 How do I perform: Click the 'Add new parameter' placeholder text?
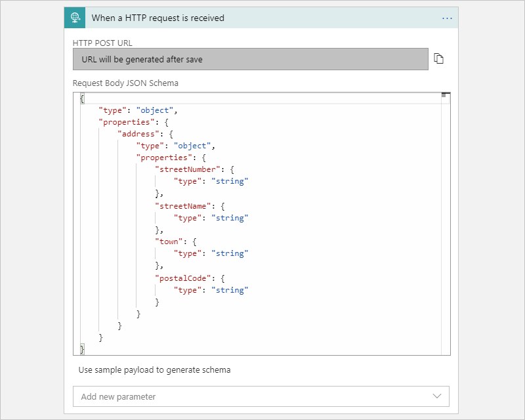118,396
